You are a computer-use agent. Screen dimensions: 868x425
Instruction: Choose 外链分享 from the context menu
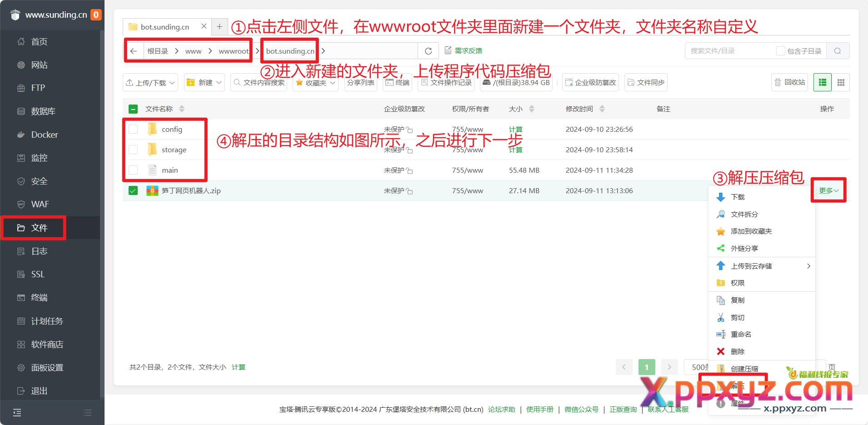click(762, 248)
